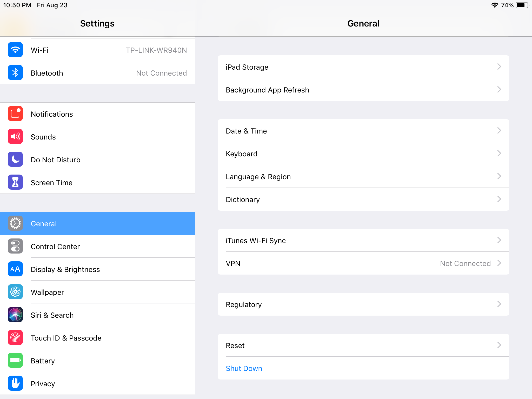Tap the Do Not Disturb moon icon
This screenshot has width=532, height=399.
point(15,159)
